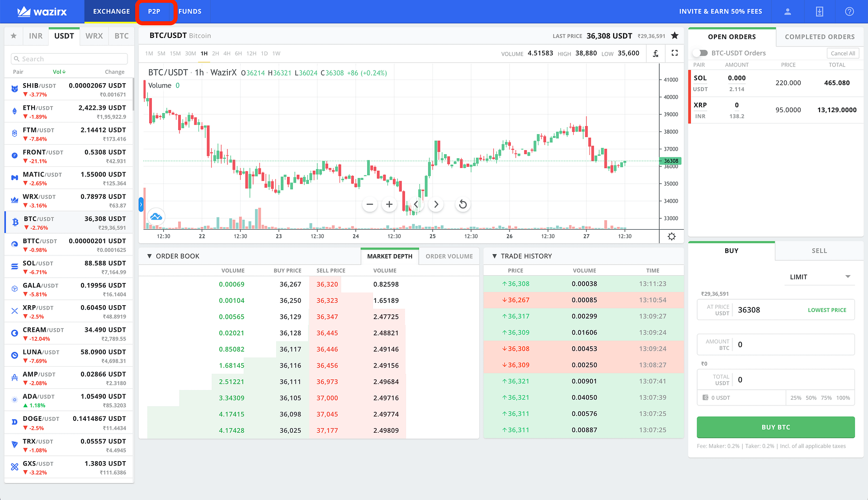Image resolution: width=868 pixels, height=500 pixels.
Task: Click the BTC coin icon in list
Action: coord(15,222)
